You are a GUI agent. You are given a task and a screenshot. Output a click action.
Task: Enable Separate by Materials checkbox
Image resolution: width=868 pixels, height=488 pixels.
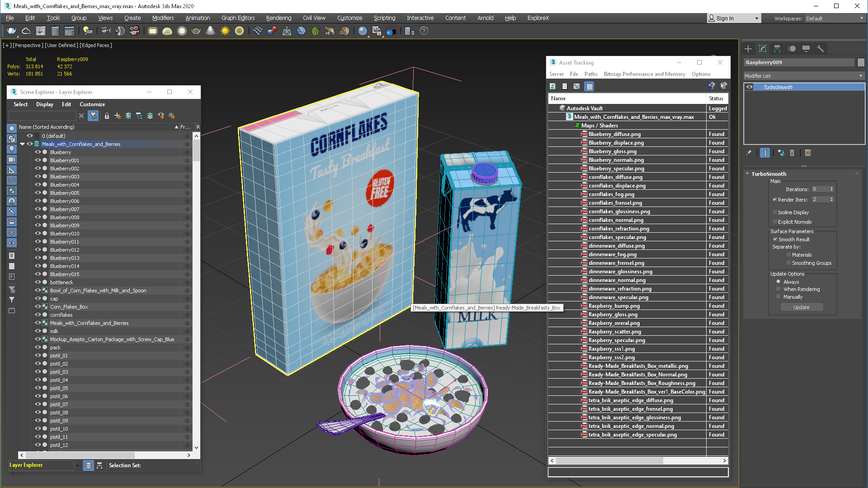coord(789,255)
